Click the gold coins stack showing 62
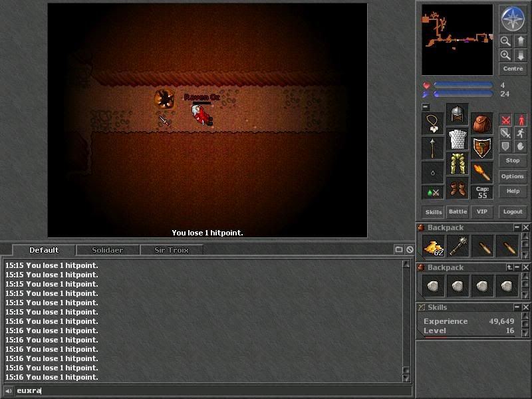The width and height of the screenshot is (532, 399). click(x=434, y=245)
